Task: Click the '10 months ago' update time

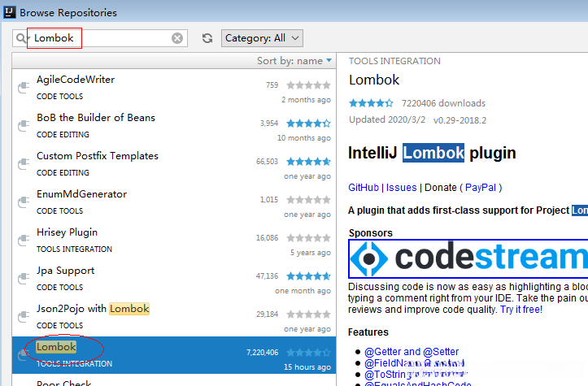Action: tap(304, 138)
